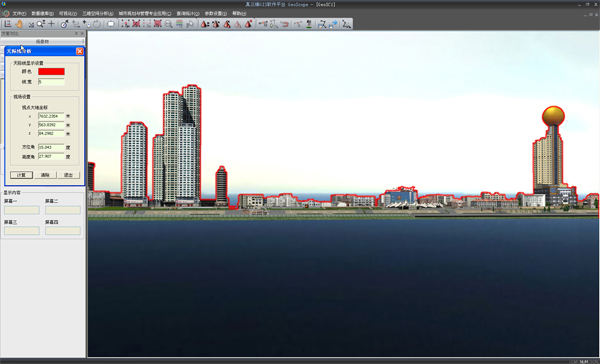Click the 屏幕一 screen field
600x364 pixels.
tap(22, 210)
